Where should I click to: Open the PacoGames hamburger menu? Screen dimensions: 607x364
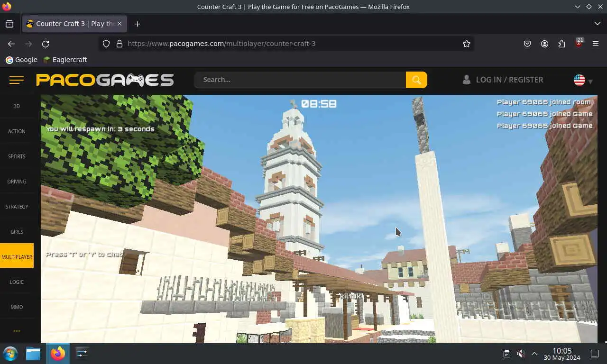click(17, 80)
